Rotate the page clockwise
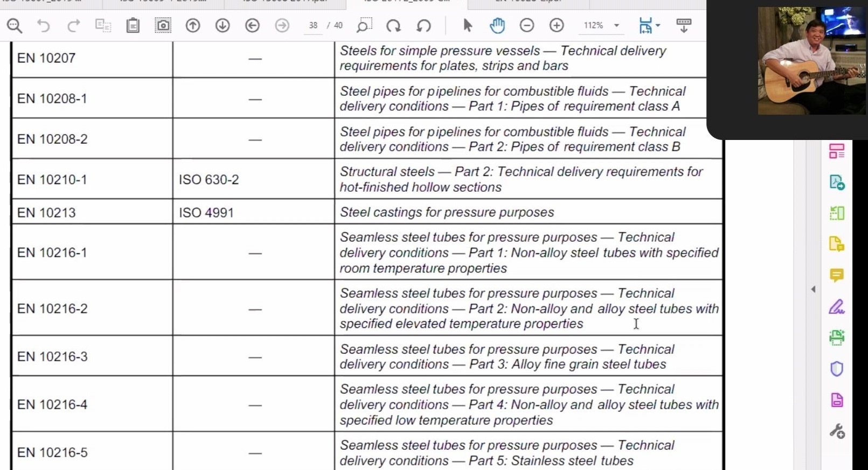Image resolution: width=868 pixels, height=470 pixels. pyautogui.click(x=394, y=25)
